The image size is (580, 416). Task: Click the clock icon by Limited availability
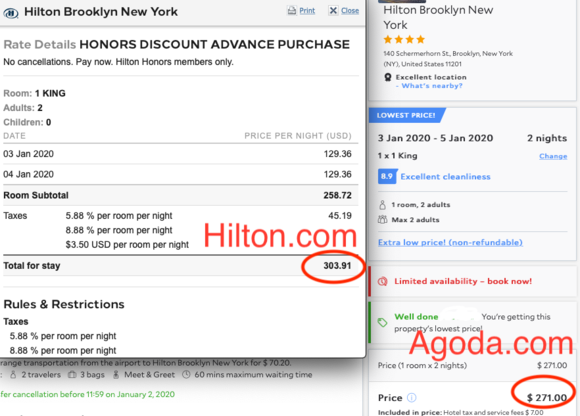pos(383,281)
